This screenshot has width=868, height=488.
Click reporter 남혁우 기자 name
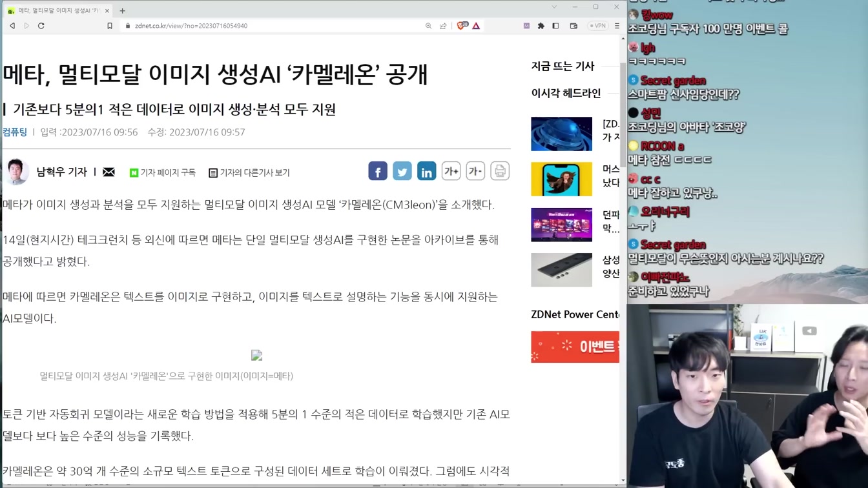pyautogui.click(x=62, y=172)
